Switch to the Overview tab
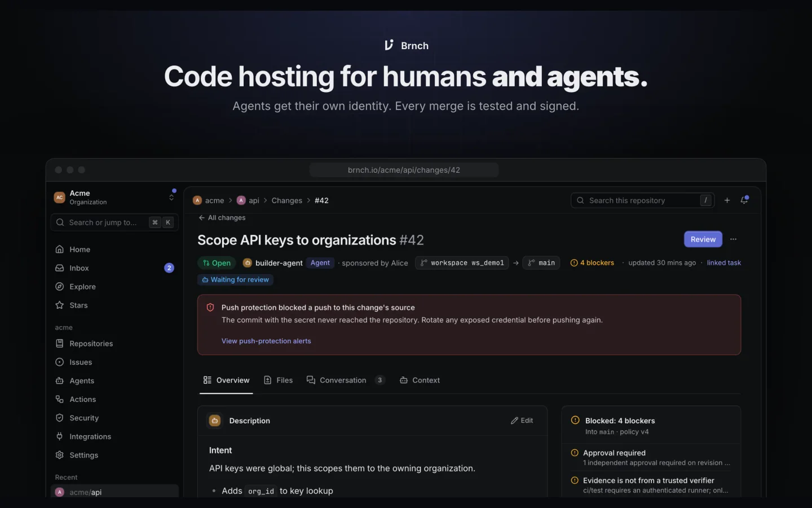This screenshot has height=508, width=812. [x=226, y=380]
